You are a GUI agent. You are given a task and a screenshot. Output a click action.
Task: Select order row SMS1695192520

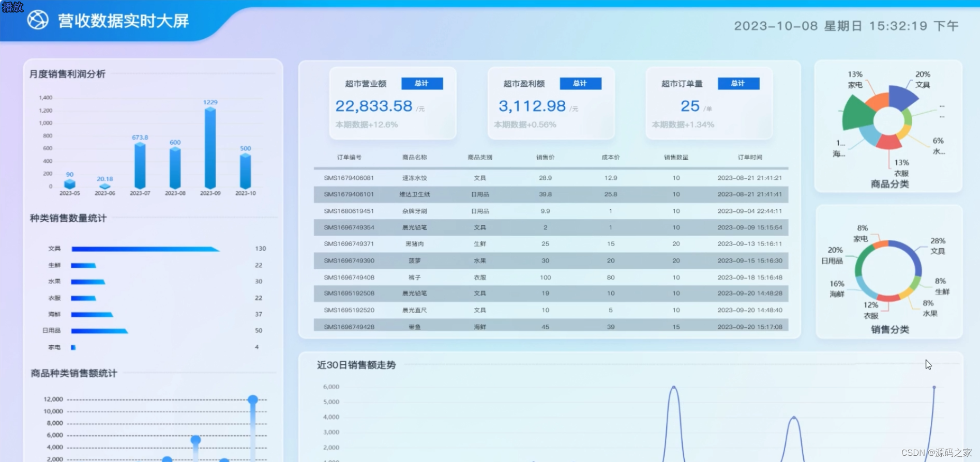point(551,310)
